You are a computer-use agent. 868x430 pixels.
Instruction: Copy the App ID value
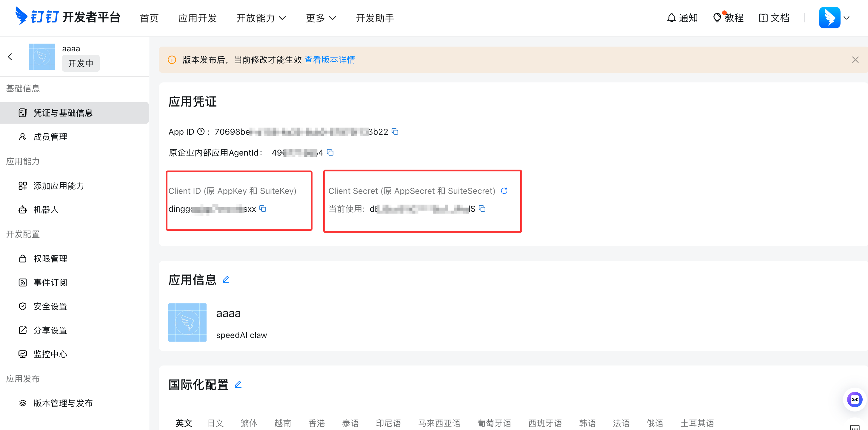coord(395,131)
